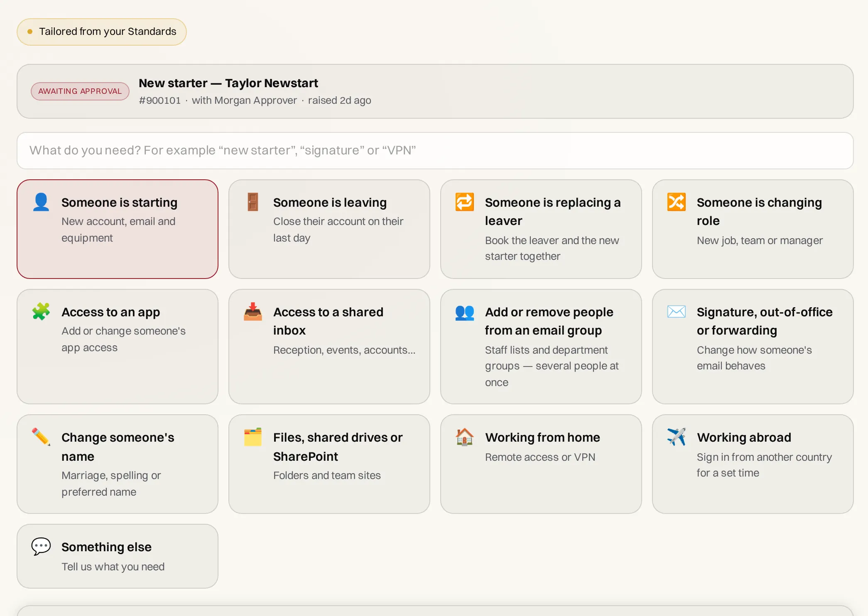Click 'Reception, events, accounts...' description
Image resolution: width=868 pixels, height=616 pixels.
[x=344, y=350]
